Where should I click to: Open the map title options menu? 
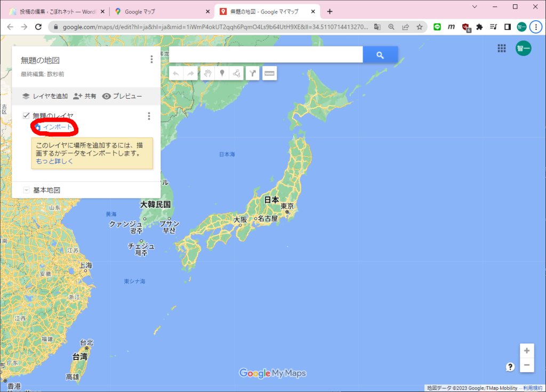(151, 59)
